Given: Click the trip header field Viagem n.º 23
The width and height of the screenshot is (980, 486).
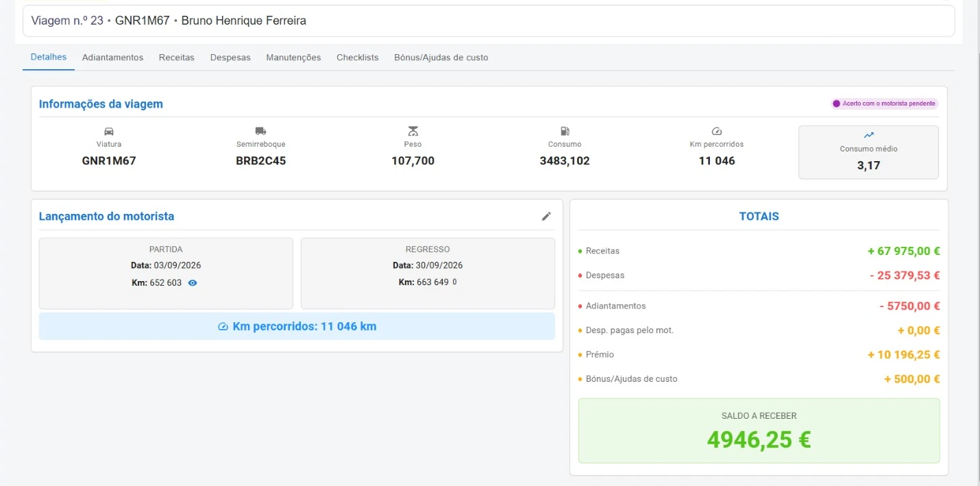Looking at the screenshot, I should (x=489, y=21).
